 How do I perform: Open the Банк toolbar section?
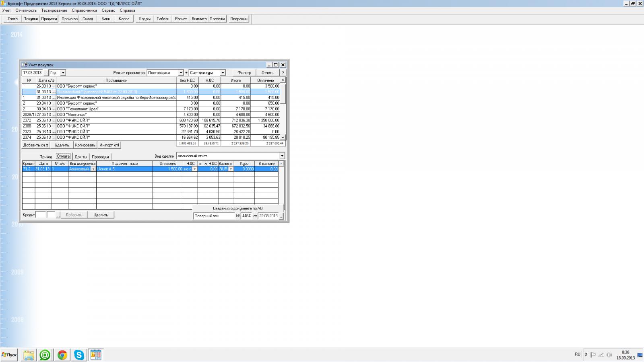(x=106, y=19)
